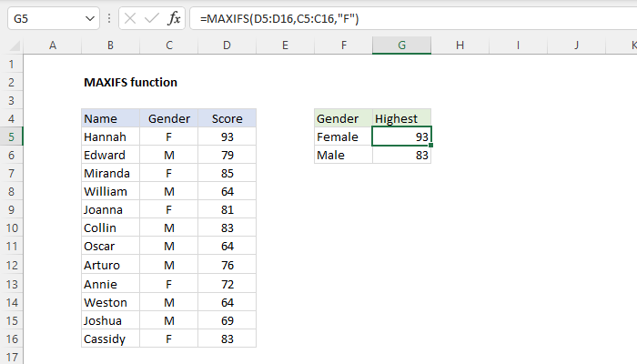Click the 'Female' cell
This screenshot has height=364, width=637.
click(x=344, y=136)
